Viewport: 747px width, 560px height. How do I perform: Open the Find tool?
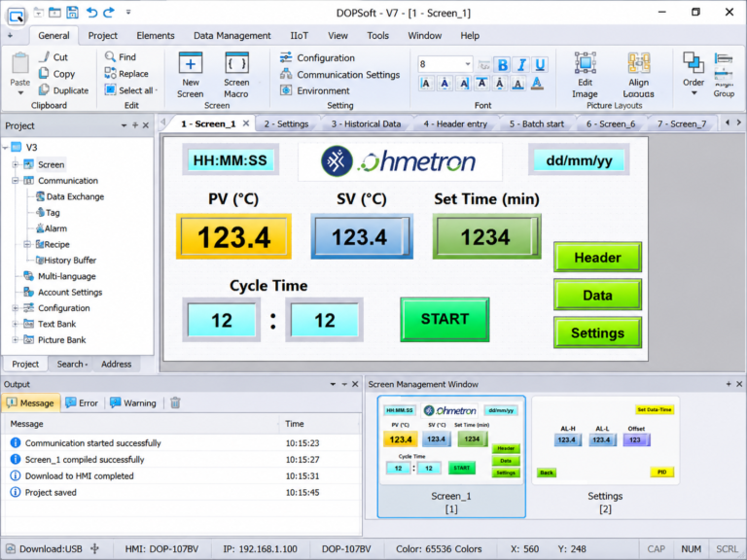click(x=121, y=57)
